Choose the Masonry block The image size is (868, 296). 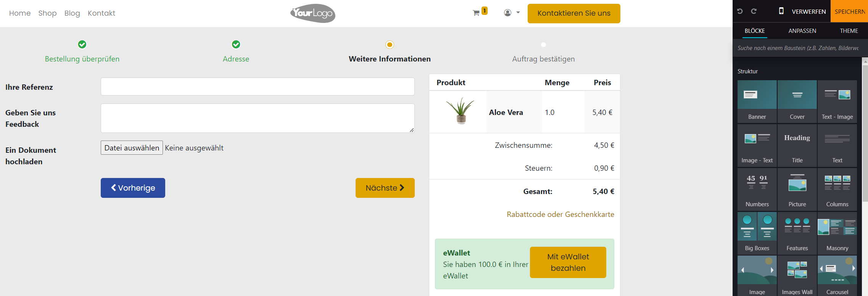coord(837,233)
